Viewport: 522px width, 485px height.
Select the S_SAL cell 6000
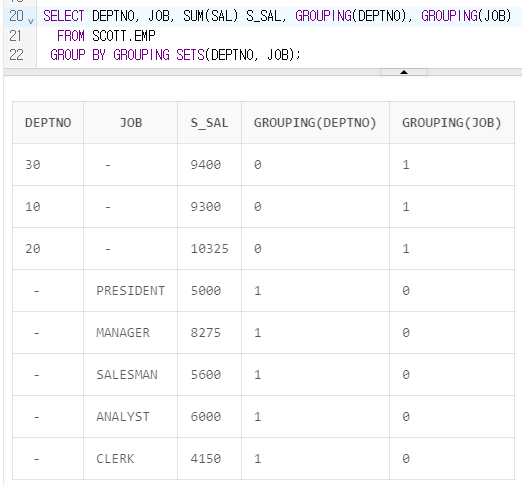(209, 417)
